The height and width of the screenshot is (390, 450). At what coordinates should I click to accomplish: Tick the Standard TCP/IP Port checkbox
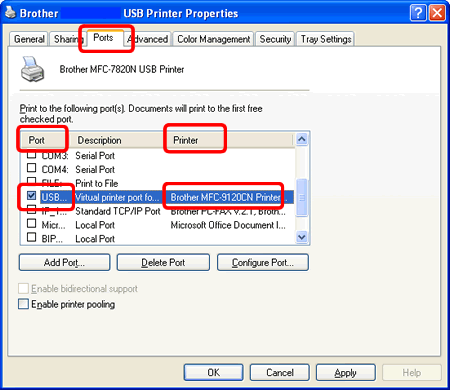(31, 209)
